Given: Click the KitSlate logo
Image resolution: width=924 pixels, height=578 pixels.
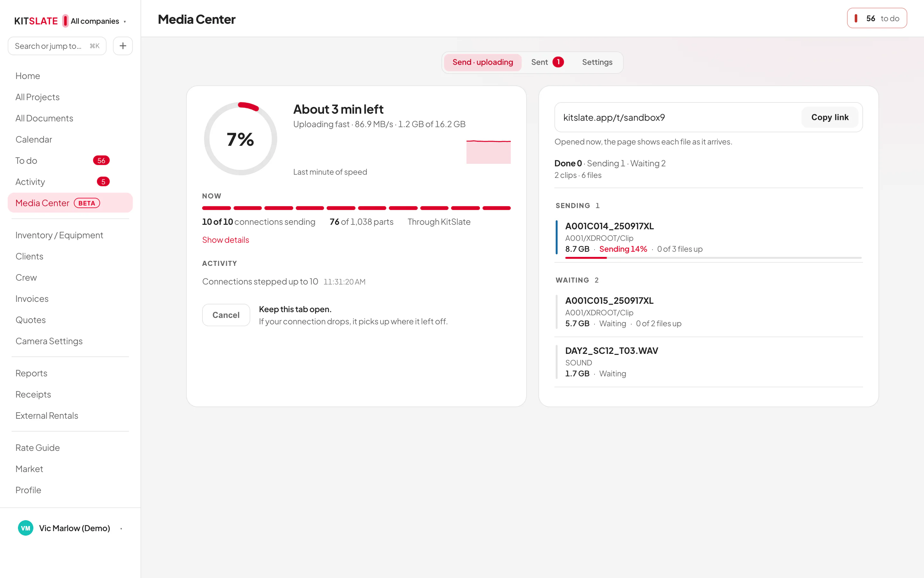Looking at the screenshot, I should click(x=36, y=21).
